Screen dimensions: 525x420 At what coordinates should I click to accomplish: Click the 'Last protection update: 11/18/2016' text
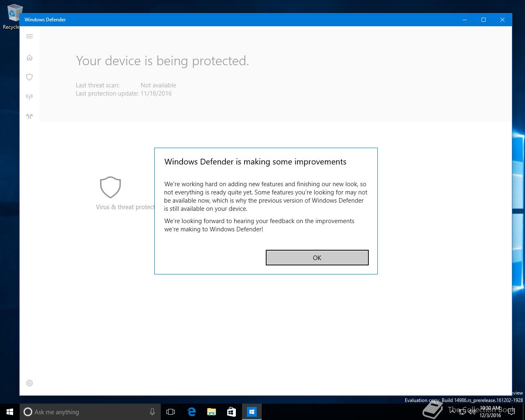click(124, 94)
